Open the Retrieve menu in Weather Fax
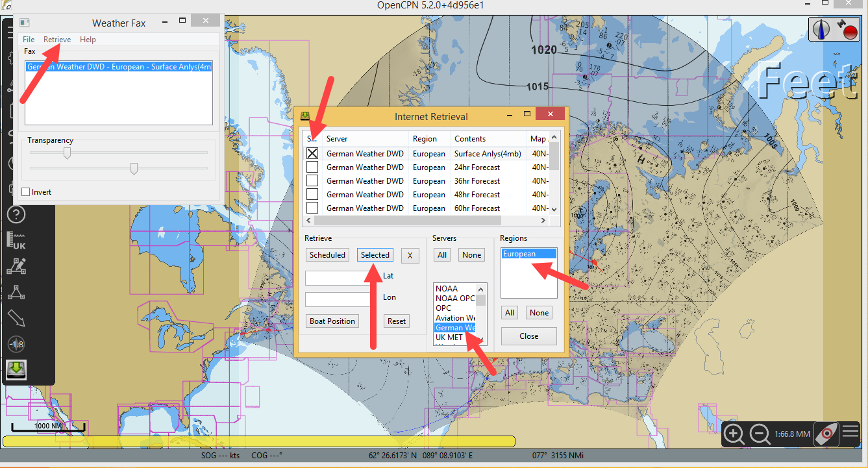 point(57,40)
